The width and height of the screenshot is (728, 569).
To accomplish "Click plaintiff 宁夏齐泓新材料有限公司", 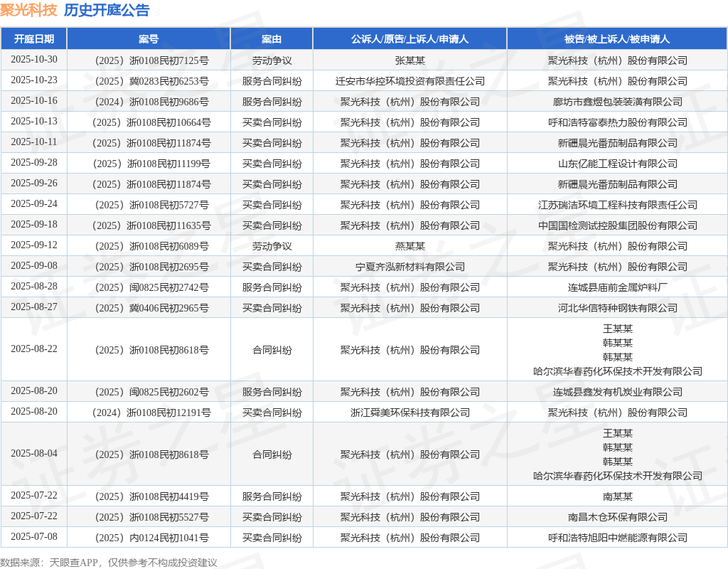I will point(410,267).
